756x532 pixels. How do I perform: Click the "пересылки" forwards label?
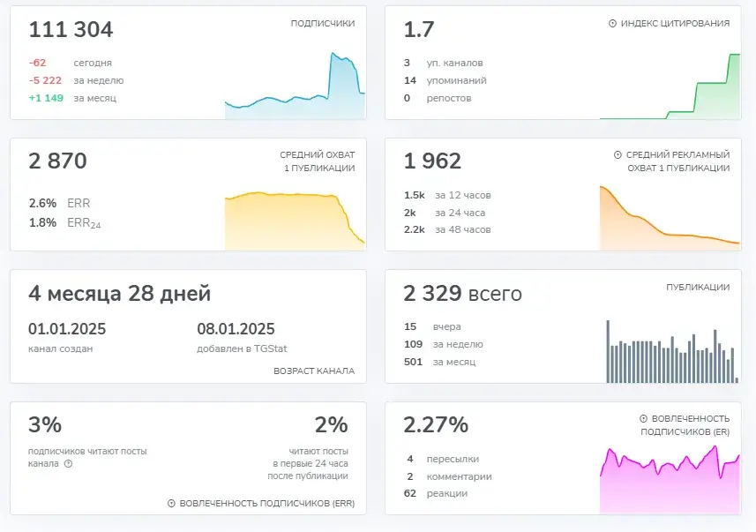[453, 459]
